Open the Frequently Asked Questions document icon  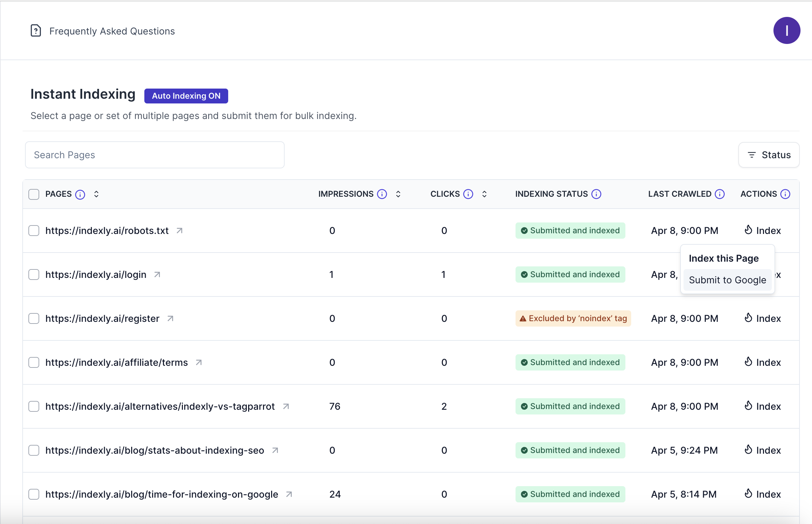(x=36, y=31)
